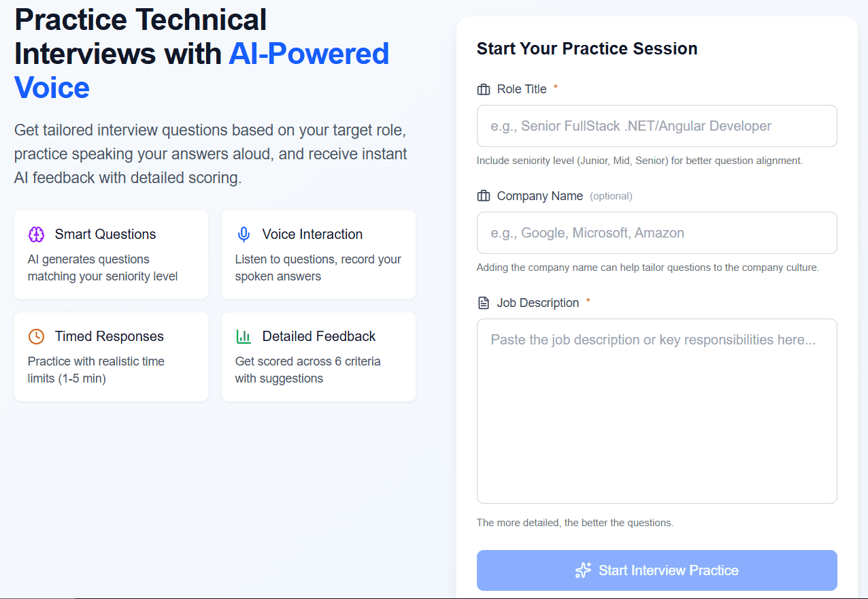Click the clock icon beside Timed Responses
Image resolution: width=868 pixels, height=599 pixels.
(36, 336)
